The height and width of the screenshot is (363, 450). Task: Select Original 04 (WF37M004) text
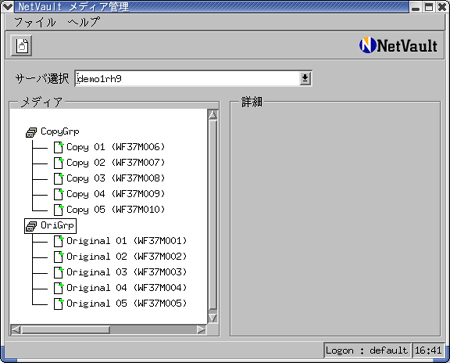tap(127, 288)
